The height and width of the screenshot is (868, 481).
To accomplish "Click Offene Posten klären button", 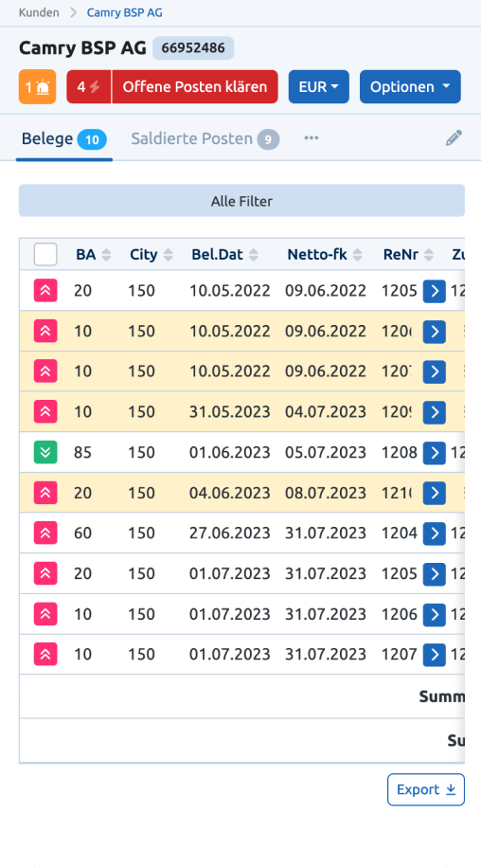I will point(195,87).
